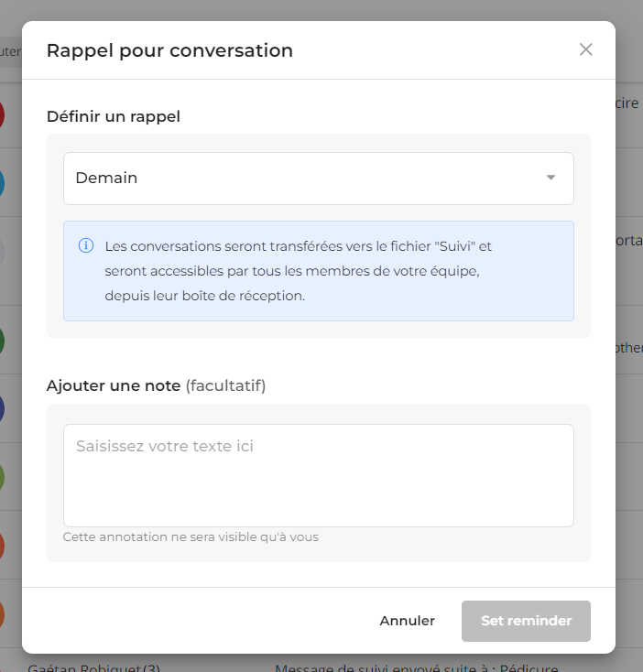Confirm with the Set reminder button
The height and width of the screenshot is (672, 643).
[526, 621]
